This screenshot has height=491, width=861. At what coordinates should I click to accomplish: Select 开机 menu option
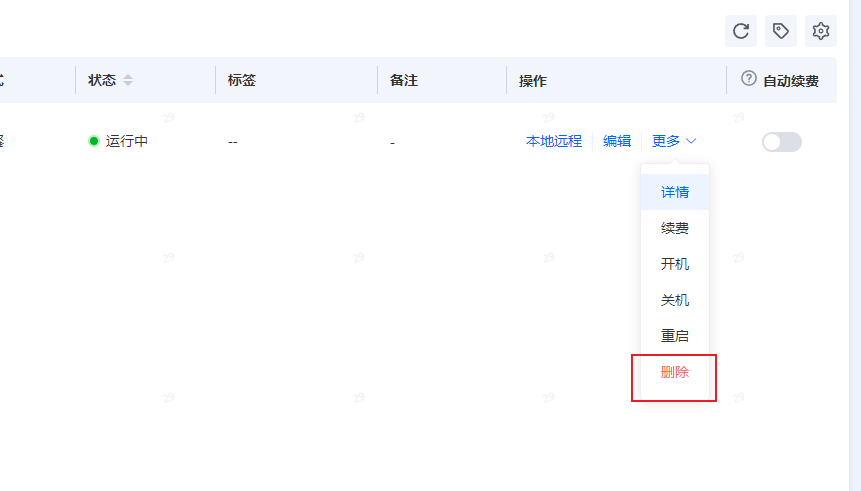tap(675, 264)
